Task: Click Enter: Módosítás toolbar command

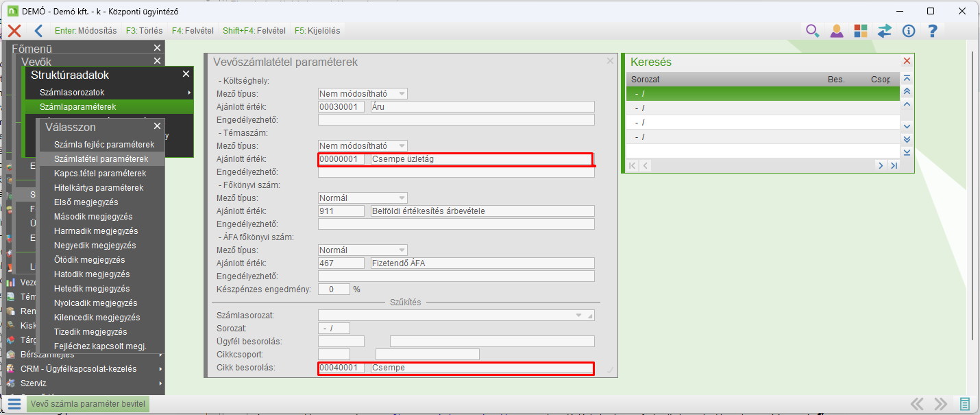Action: pyautogui.click(x=86, y=31)
